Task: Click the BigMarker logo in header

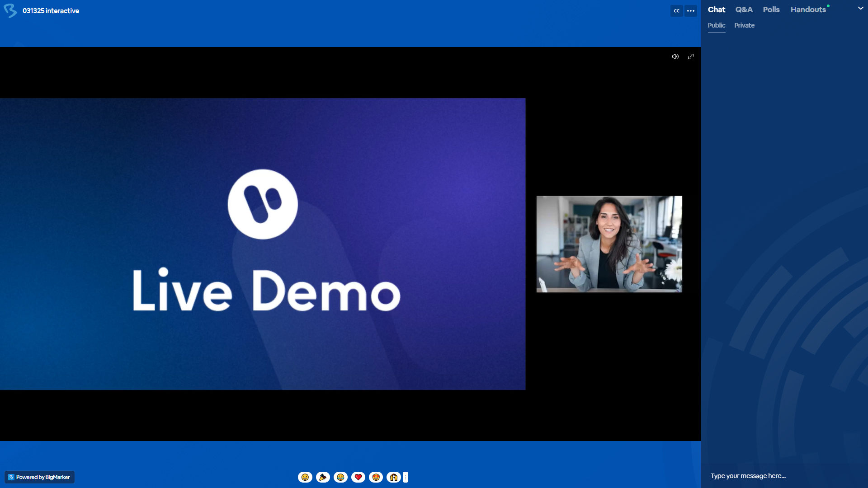Action: 10,10
